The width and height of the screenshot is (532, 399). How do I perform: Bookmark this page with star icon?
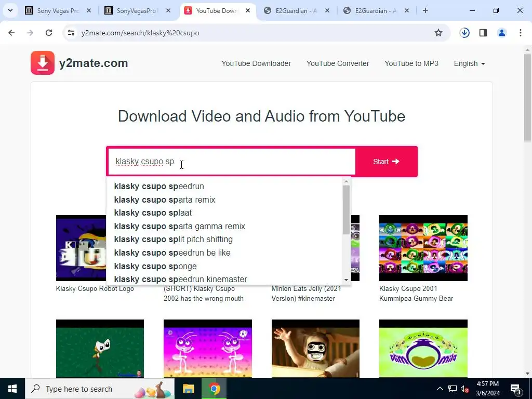coord(438,33)
